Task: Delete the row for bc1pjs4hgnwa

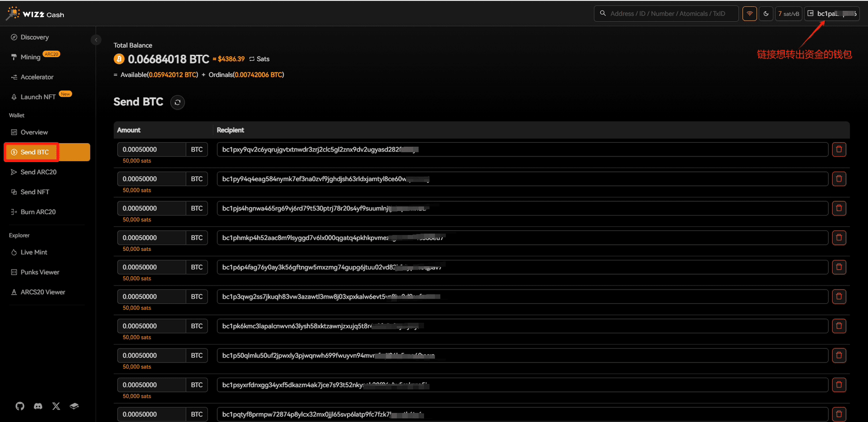Action: [839, 208]
